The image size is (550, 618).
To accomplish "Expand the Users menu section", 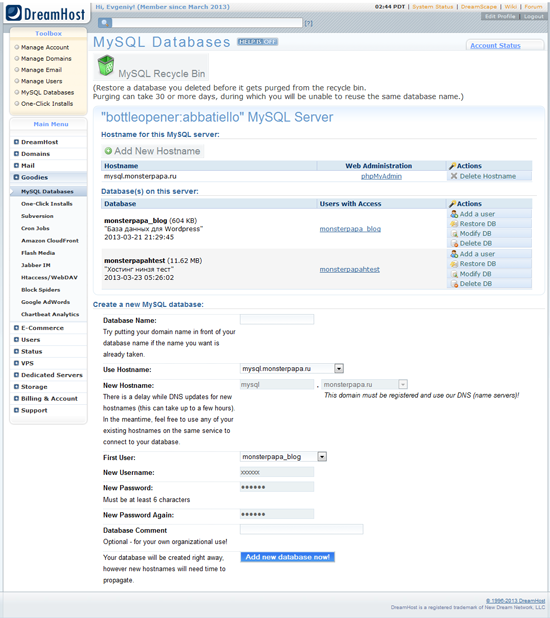I will [17, 340].
